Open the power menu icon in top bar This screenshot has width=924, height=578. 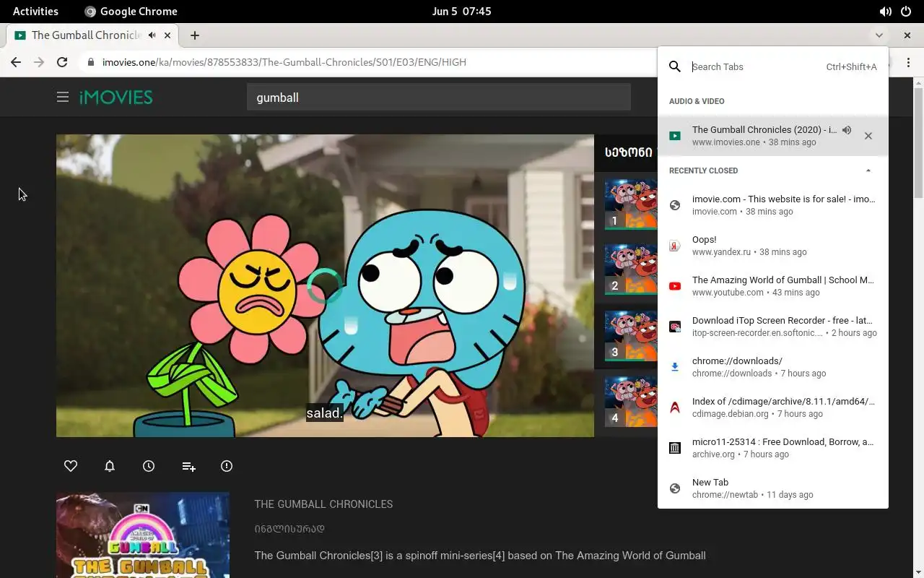point(906,12)
